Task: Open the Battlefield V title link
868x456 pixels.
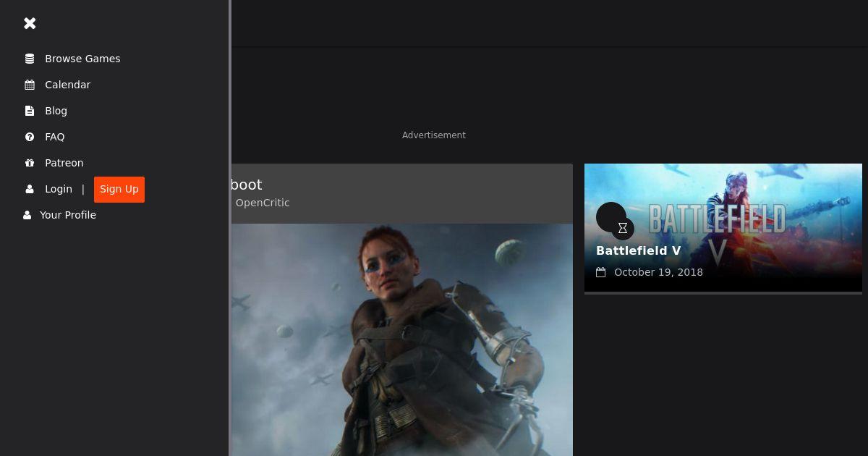Action: pos(638,250)
